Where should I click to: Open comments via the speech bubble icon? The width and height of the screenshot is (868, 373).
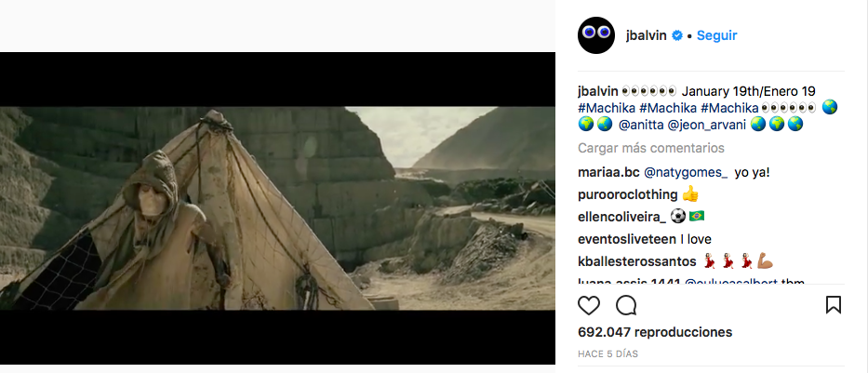pyautogui.click(x=626, y=305)
